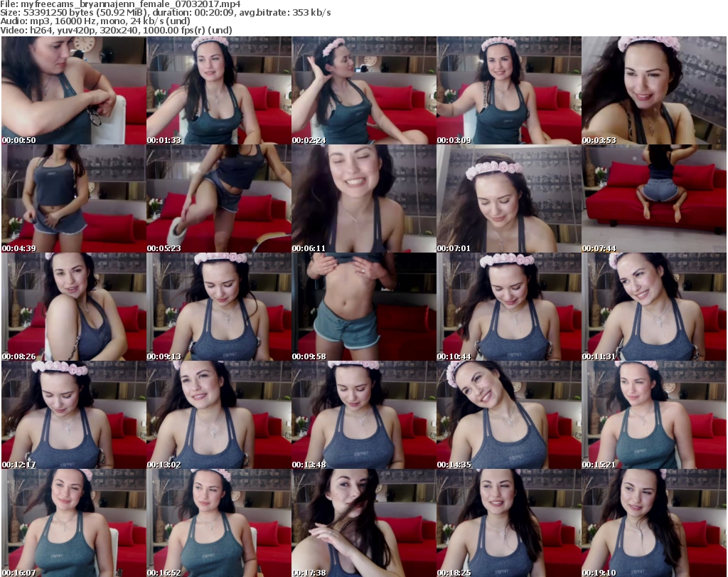Click the frame stamped 00:12:17

coord(74,415)
